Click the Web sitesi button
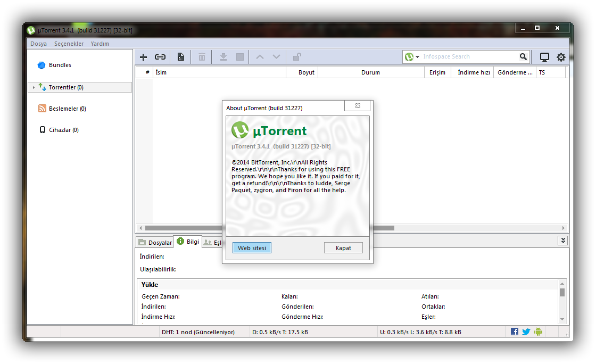This screenshot has width=596, height=364. [252, 248]
